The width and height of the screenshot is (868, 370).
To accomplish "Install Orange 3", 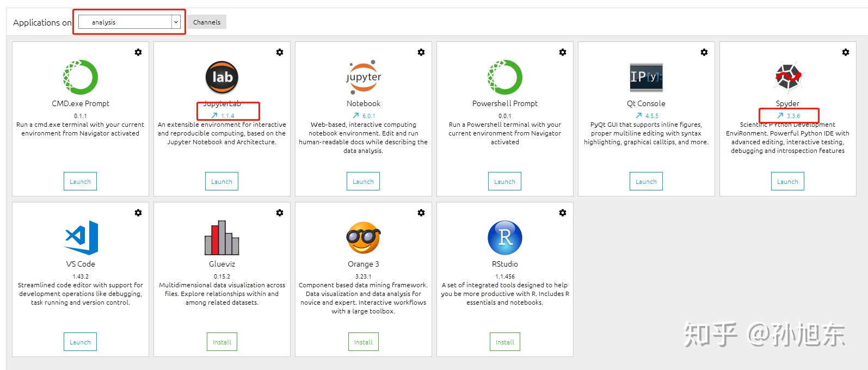I will 364,342.
